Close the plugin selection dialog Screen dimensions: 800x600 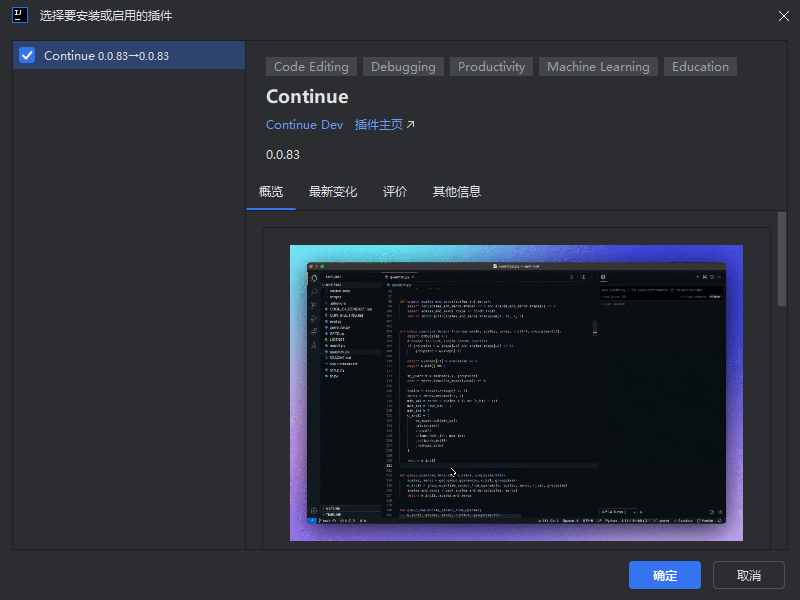(784, 16)
